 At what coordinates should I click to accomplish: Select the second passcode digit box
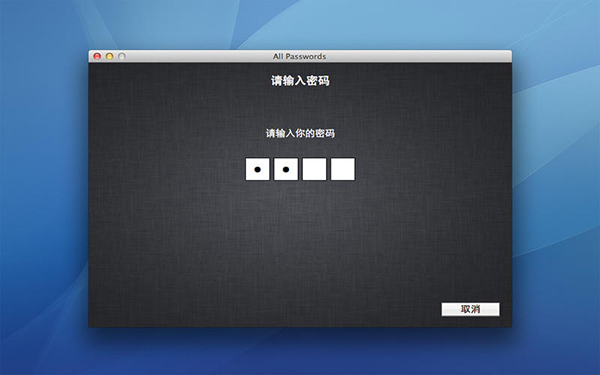click(x=286, y=169)
